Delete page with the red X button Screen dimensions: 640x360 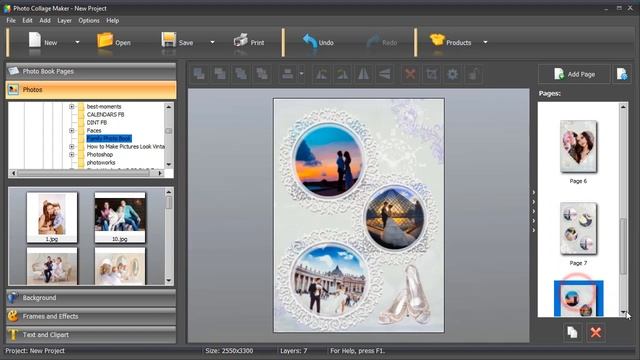click(596, 332)
